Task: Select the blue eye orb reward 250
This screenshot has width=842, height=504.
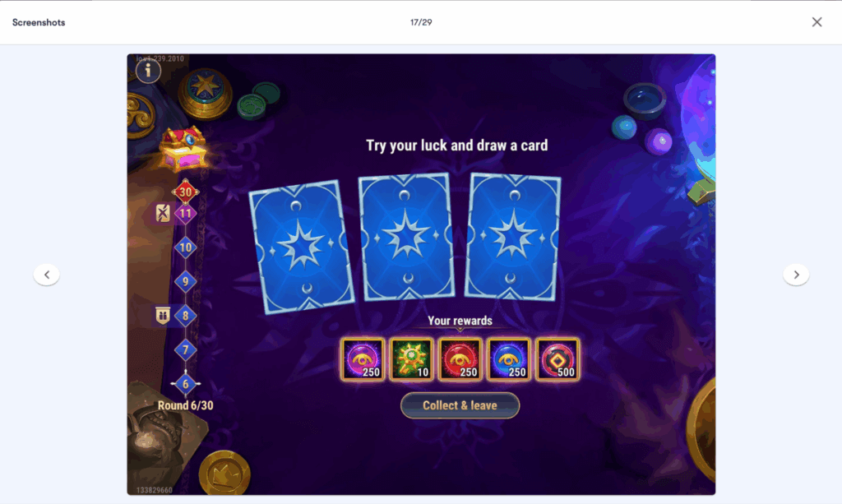Action: (508, 359)
